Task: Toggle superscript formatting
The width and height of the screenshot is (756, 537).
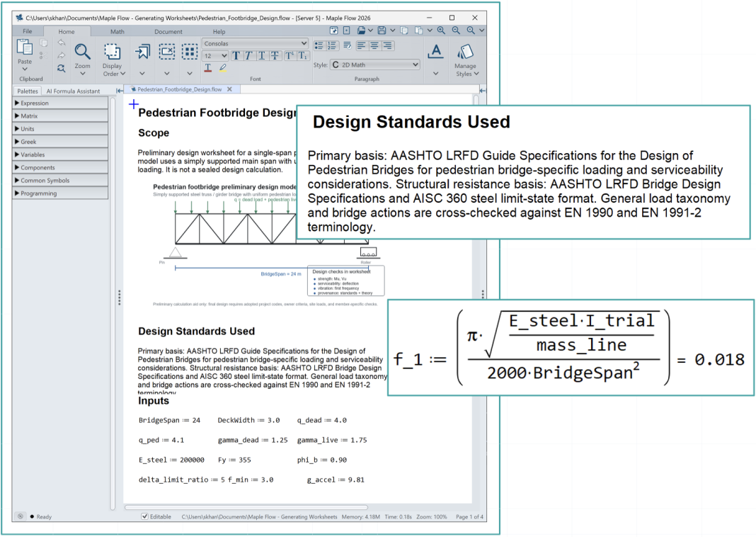Action: pos(290,56)
